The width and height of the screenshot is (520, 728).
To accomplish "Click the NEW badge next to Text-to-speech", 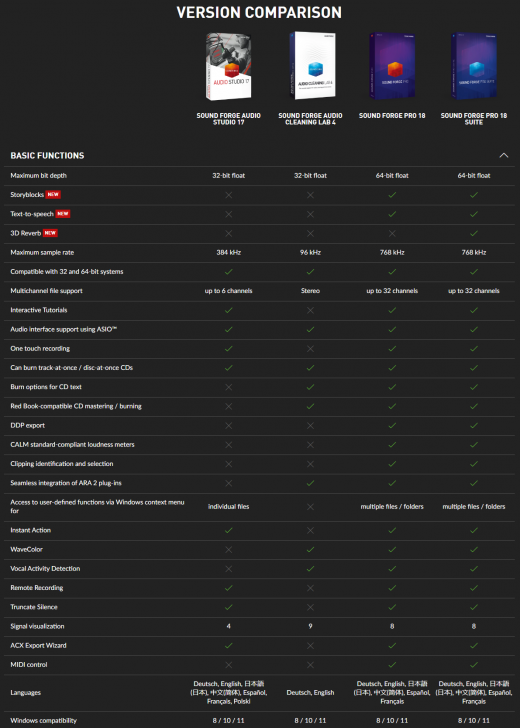I will coord(63,214).
